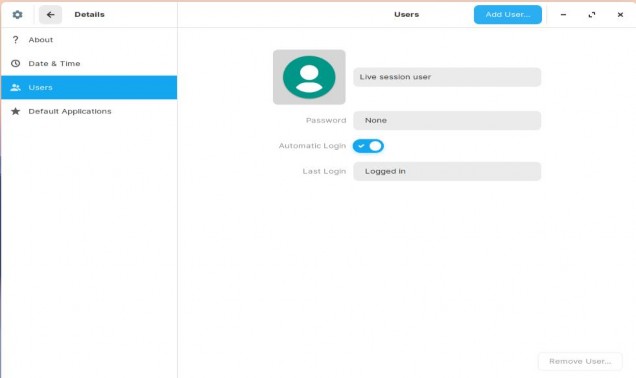
Task: Edit the Live session user name field
Action: 447,77
